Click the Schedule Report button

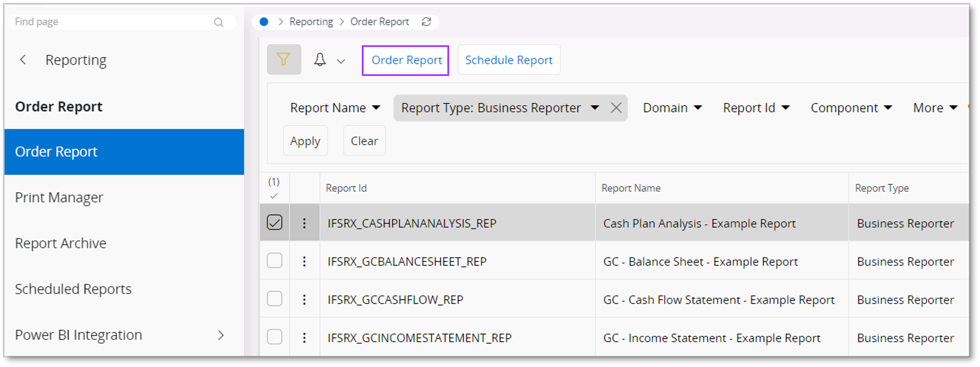pyautogui.click(x=509, y=60)
